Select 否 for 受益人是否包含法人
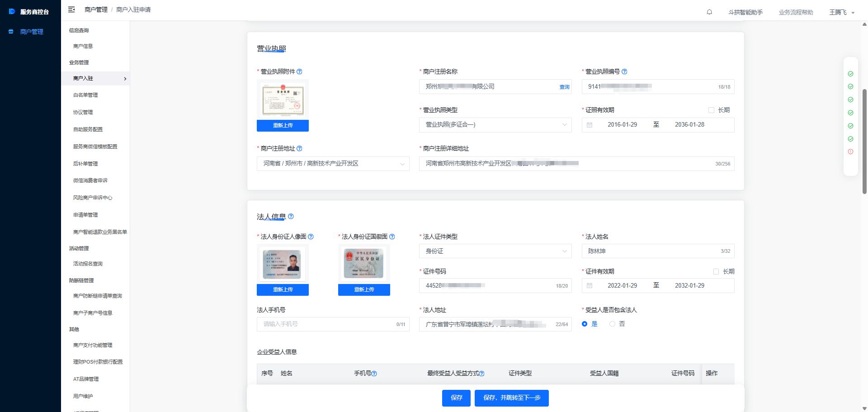Screen dimensions: 868x412 point(612,324)
